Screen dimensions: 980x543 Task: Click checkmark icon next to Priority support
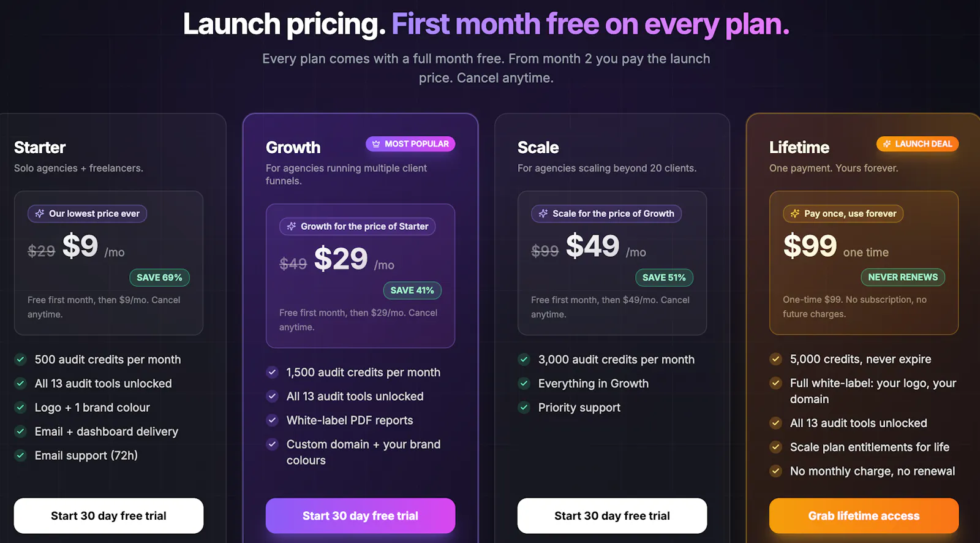524,408
